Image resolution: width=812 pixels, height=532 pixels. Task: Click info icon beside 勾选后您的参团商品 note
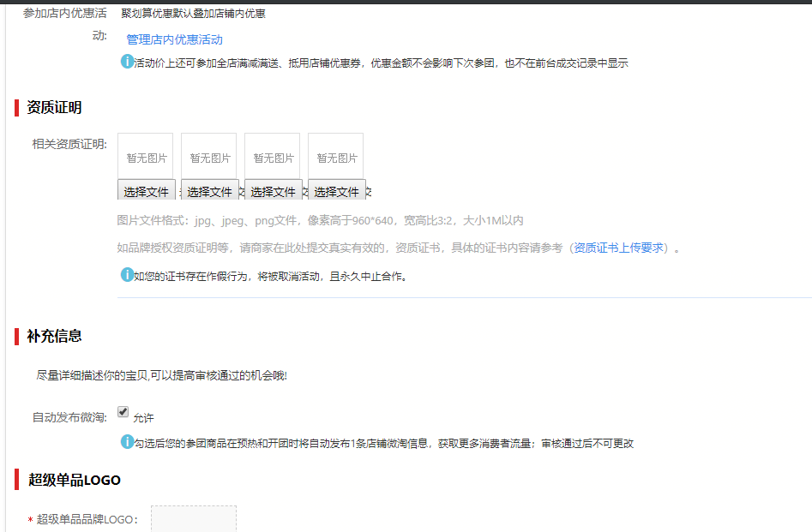(x=127, y=442)
